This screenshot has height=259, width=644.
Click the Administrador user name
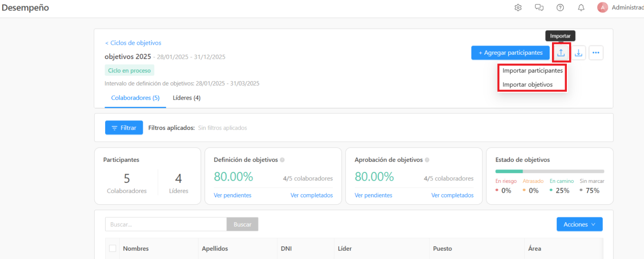pyautogui.click(x=628, y=7)
